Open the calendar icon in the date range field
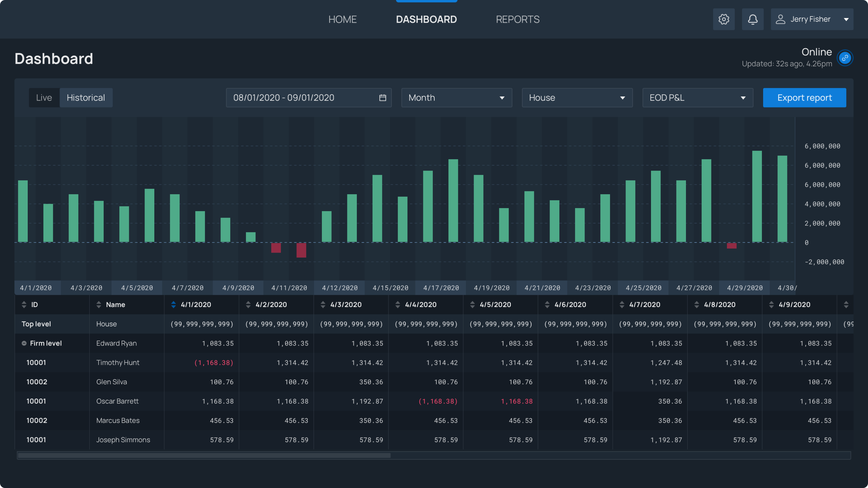Viewport: 868px width, 488px height. click(382, 97)
